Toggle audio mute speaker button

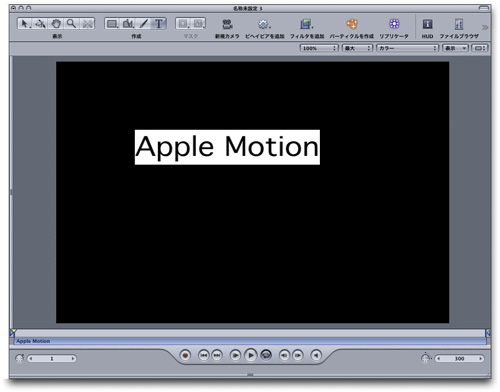coord(316,355)
